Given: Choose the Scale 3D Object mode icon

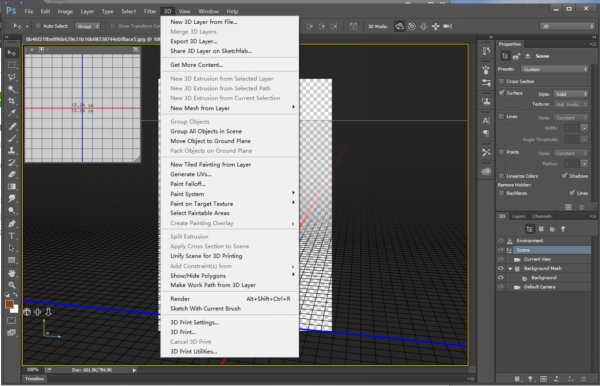Looking at the screenshot, I should [x=448, y=26].
